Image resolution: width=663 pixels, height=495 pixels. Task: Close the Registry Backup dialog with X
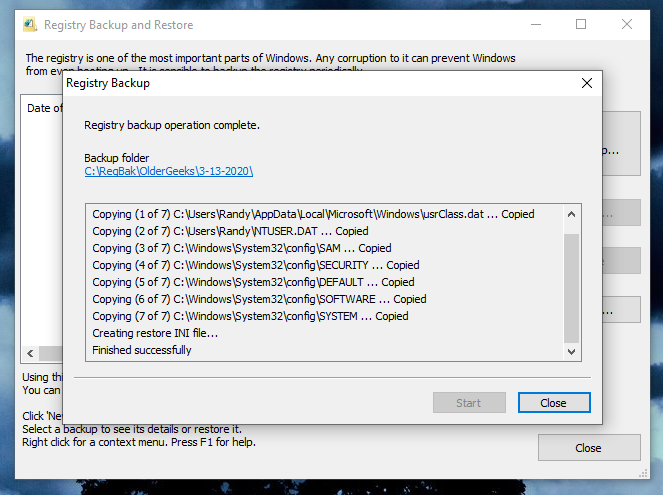pos(587,83)
